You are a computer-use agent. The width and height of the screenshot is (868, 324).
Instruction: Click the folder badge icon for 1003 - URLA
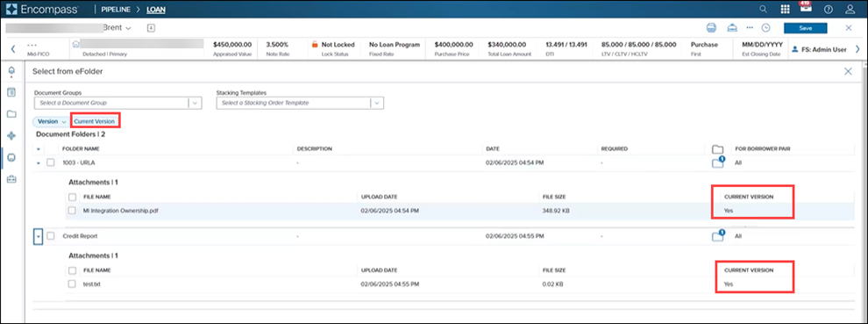coord(718,162)
